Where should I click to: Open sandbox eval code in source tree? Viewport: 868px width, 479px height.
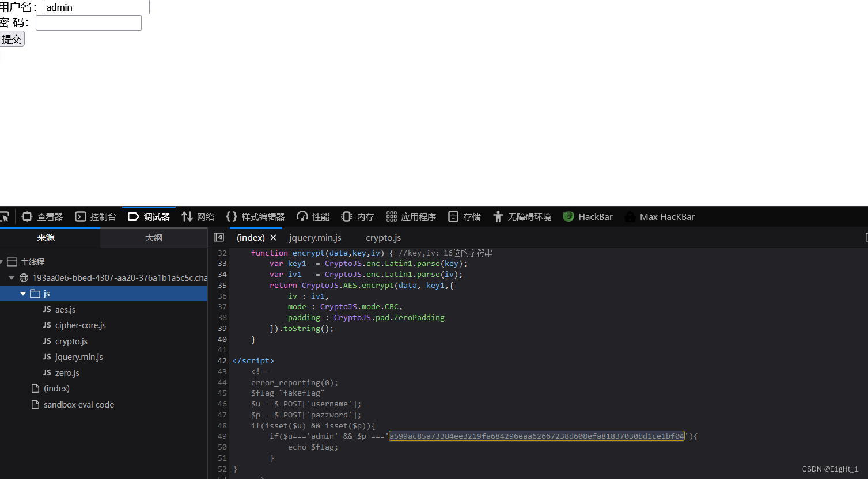[x=79, y=405]
